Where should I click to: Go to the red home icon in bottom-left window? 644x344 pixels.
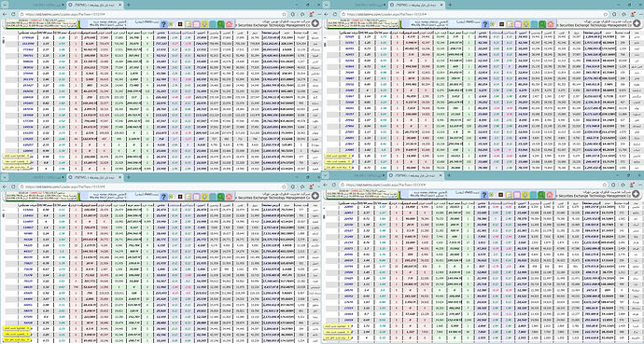[230, 197]
